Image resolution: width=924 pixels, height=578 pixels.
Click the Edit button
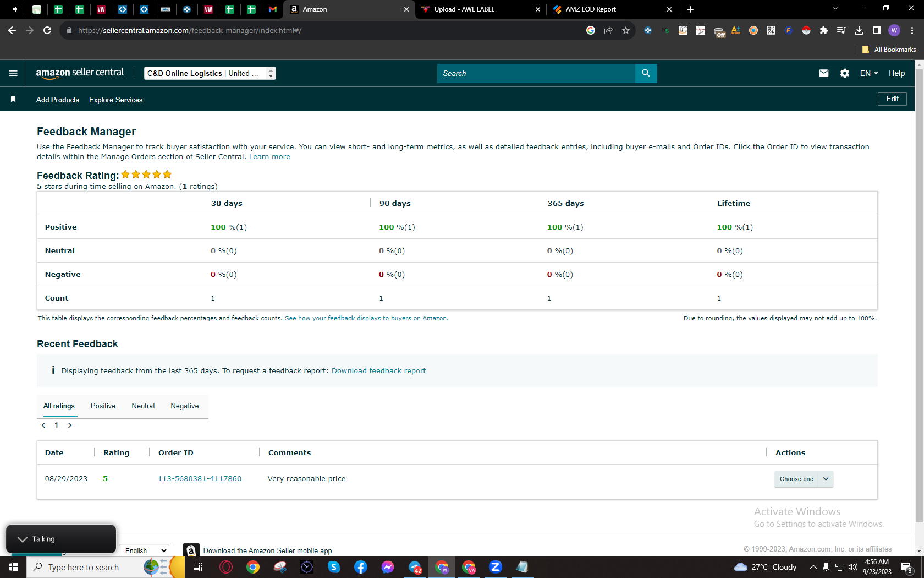pyautogui.click(x=892, y=99)
